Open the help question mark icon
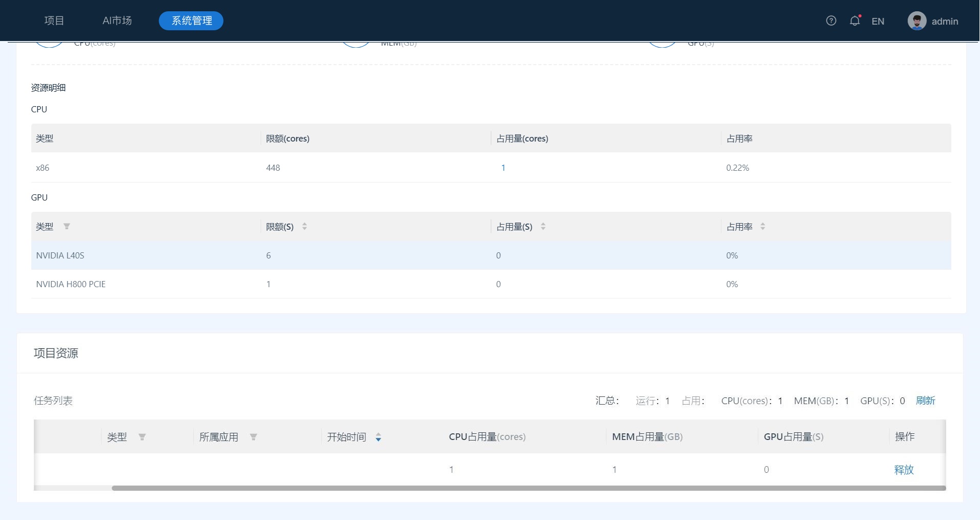The image size is (980, 520). click(831, 21)
